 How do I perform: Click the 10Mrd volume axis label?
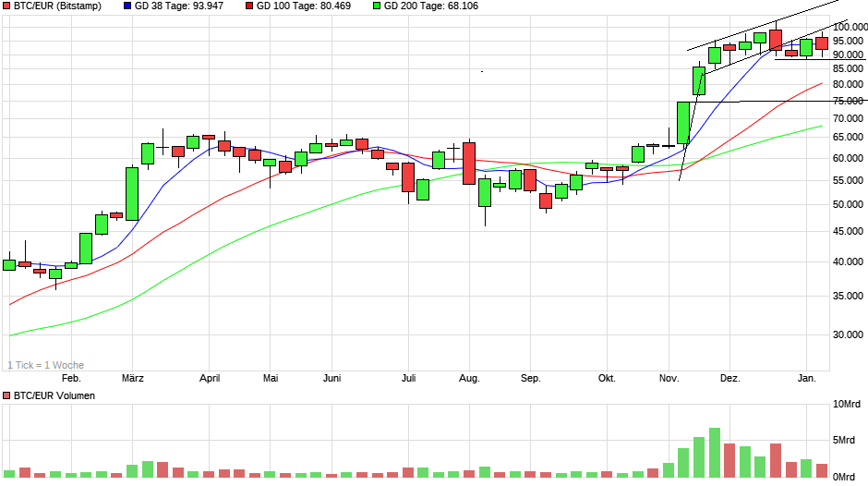pos(847,405)
